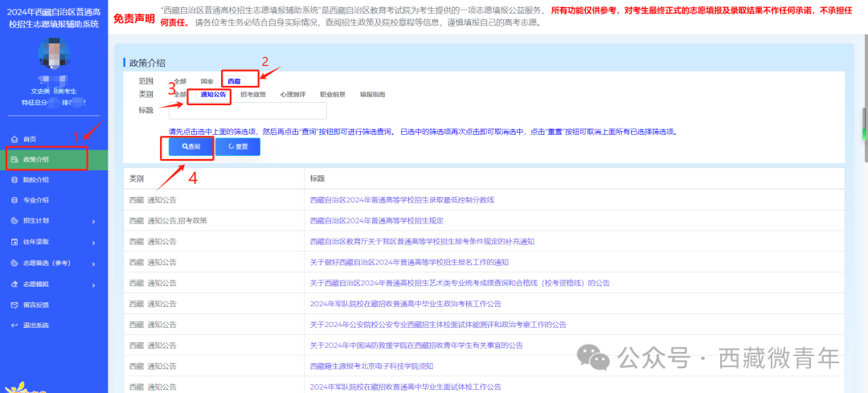Click the 标题 search input field
This screenshot has width=868, height=393.
coord(248,111)
